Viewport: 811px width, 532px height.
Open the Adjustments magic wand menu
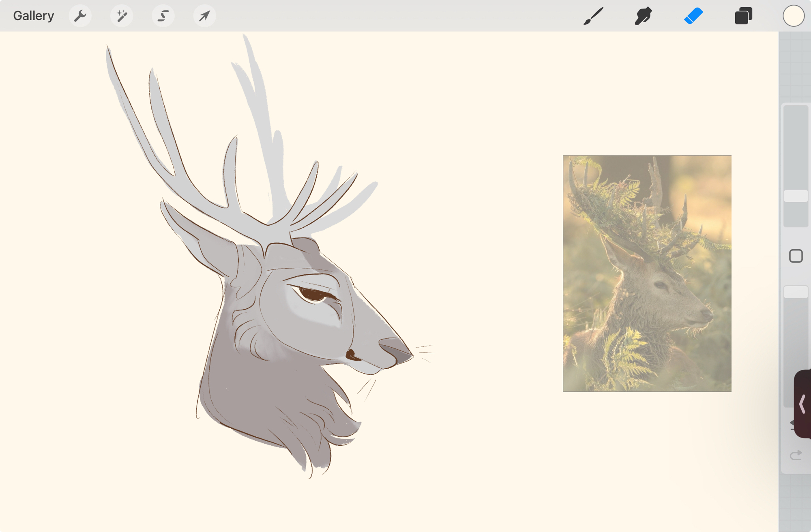tap(122, 16)
